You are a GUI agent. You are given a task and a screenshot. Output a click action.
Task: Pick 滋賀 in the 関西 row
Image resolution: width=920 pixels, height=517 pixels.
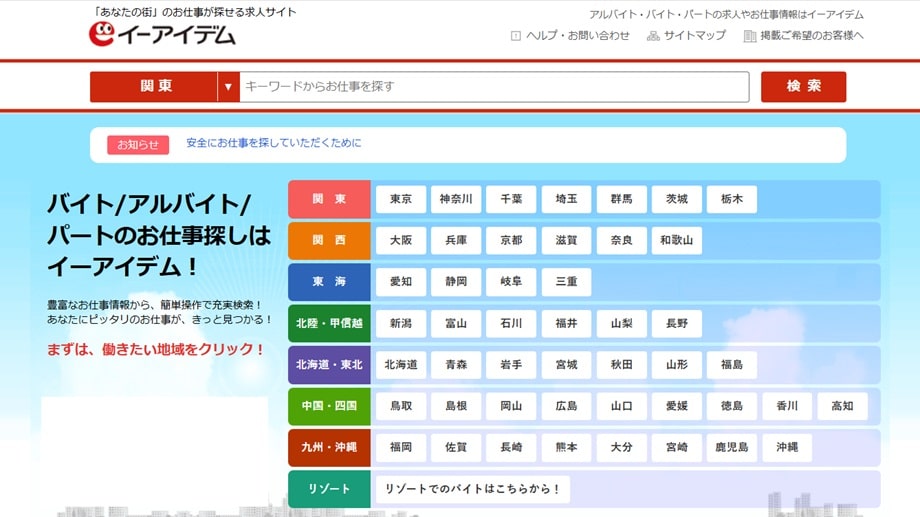[566, 241]
